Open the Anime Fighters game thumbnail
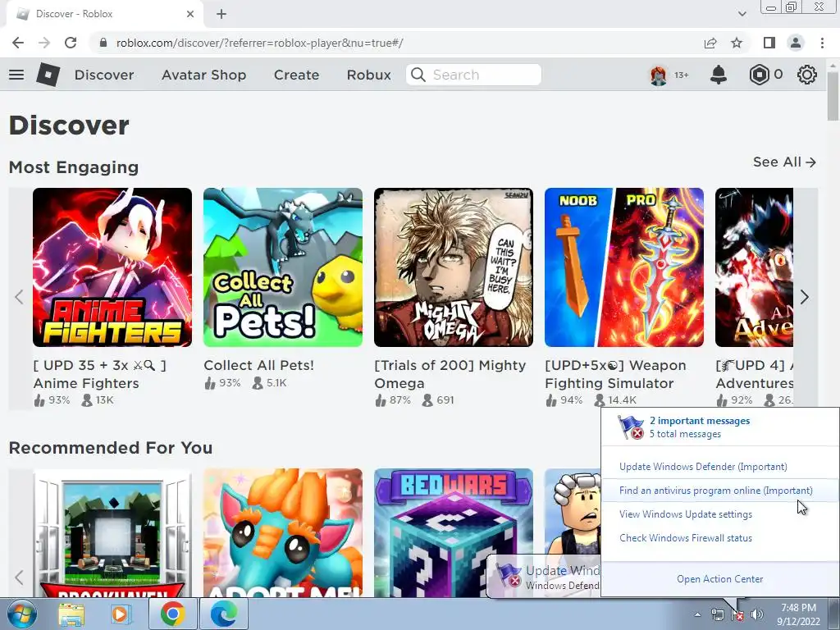840x630 pixels. coord(112,267)
